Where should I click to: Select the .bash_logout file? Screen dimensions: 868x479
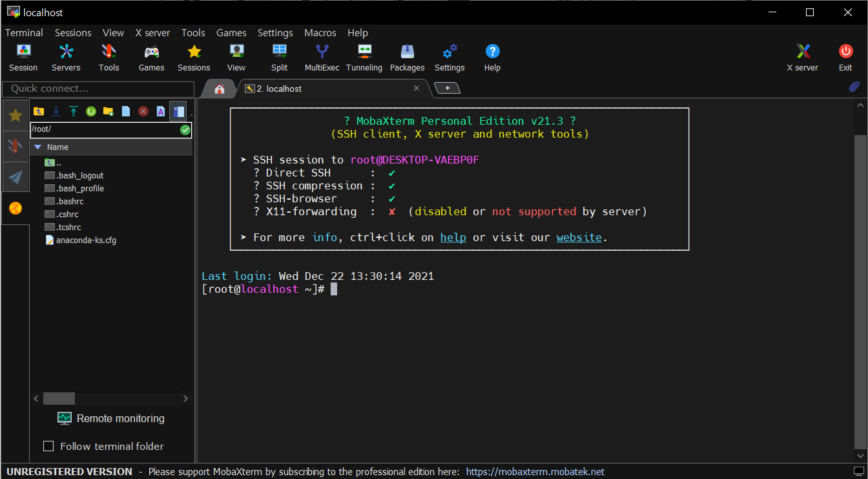click(74, 175)
